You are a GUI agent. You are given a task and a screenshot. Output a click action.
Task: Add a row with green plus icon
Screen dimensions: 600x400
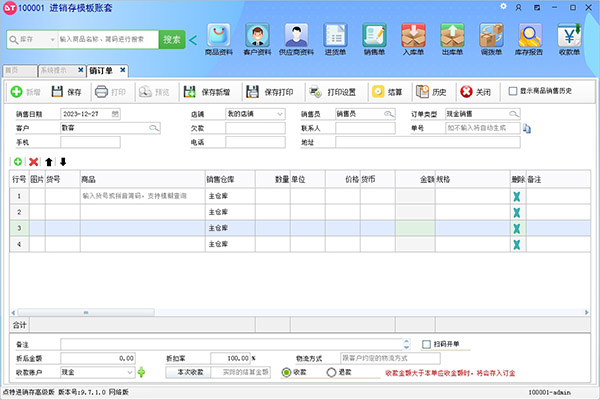pyautogui.click(x=18, y=162)
